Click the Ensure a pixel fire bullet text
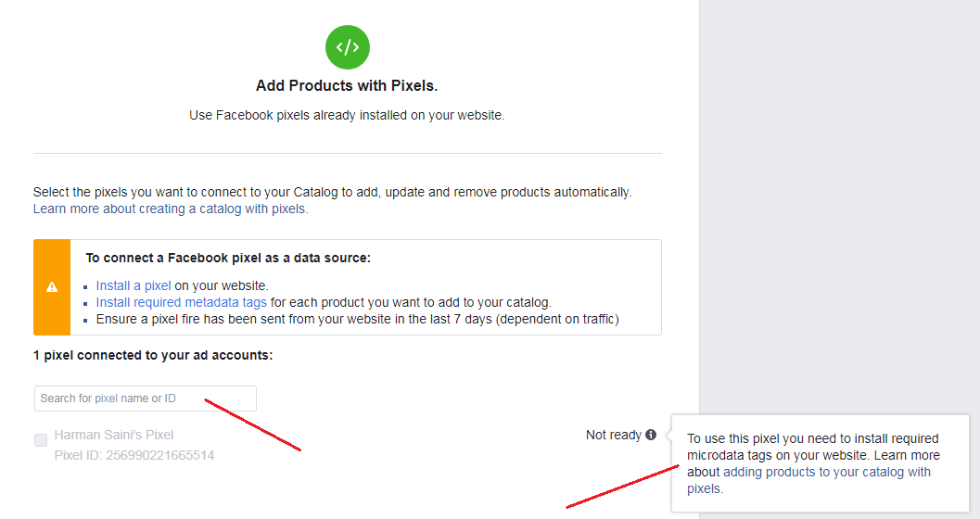 (357, 319)
